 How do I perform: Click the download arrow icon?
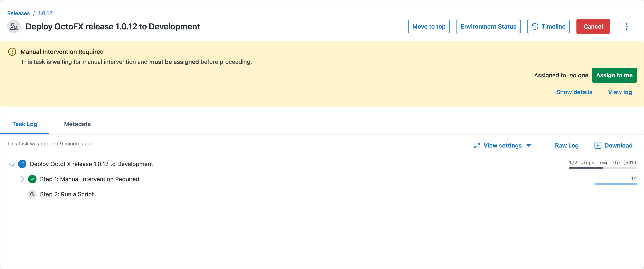point(597,145)
